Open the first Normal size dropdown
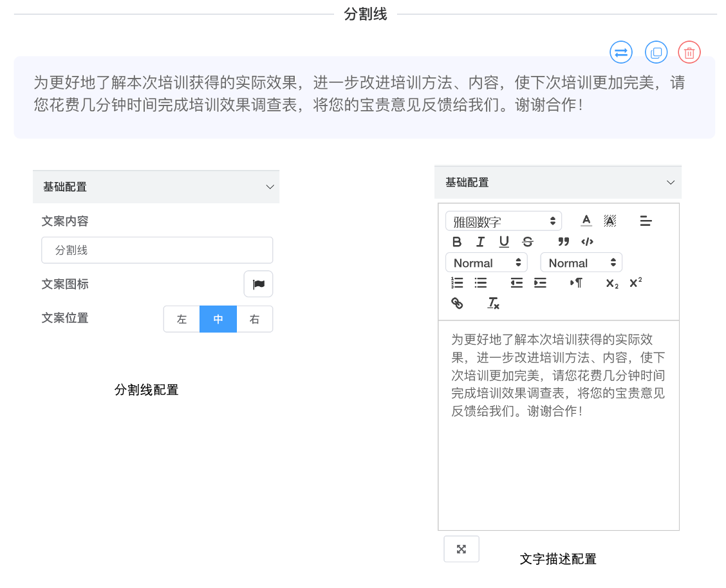This screenshot has width=726, height=588. pos(486,262)
